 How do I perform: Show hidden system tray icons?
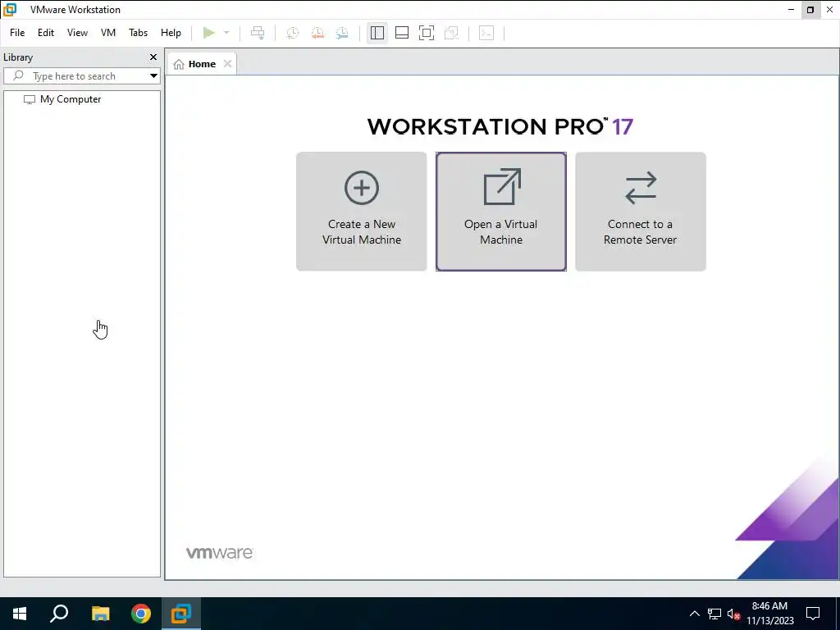click(x=694, y=614)
